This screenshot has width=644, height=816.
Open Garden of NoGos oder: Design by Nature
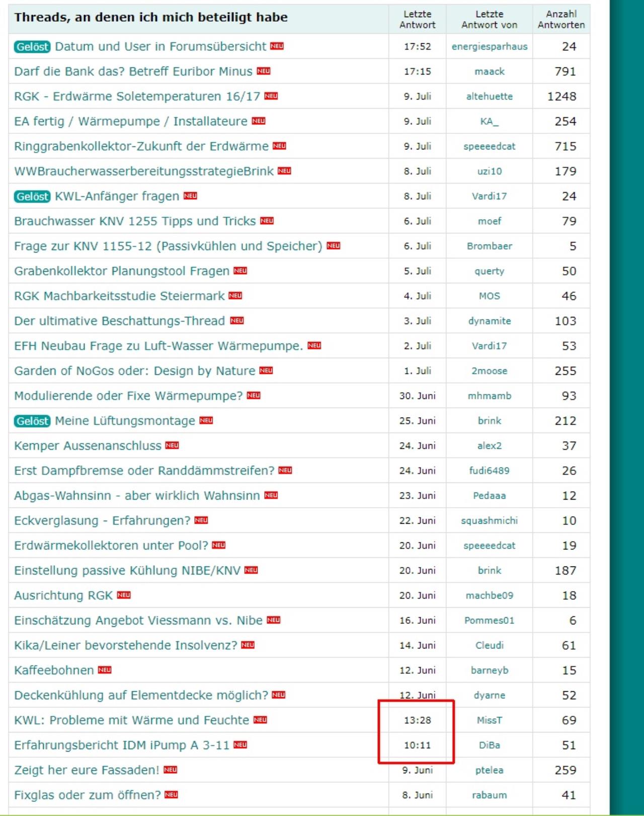point(135,371)
